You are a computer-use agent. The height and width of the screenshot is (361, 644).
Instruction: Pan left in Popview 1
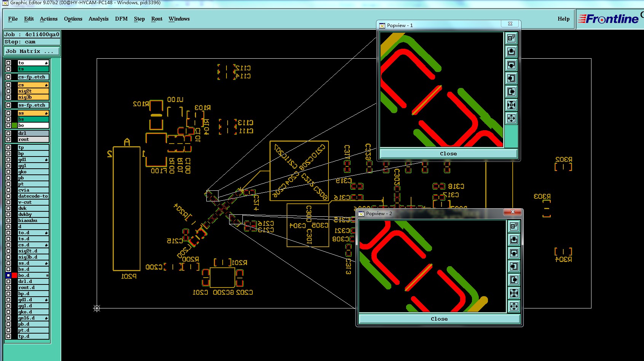(x=511, y=78)
